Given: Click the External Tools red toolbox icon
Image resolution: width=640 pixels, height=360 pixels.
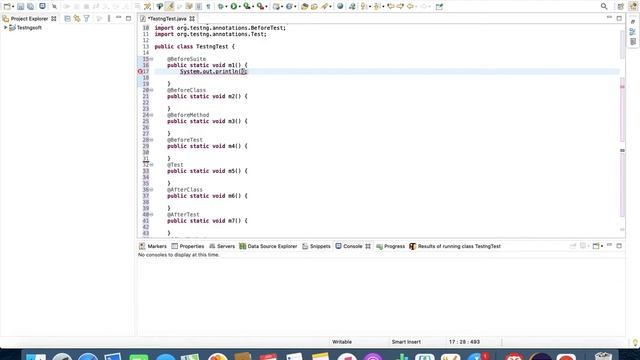Looking at the screenshot, I should (x=260, y=7).
